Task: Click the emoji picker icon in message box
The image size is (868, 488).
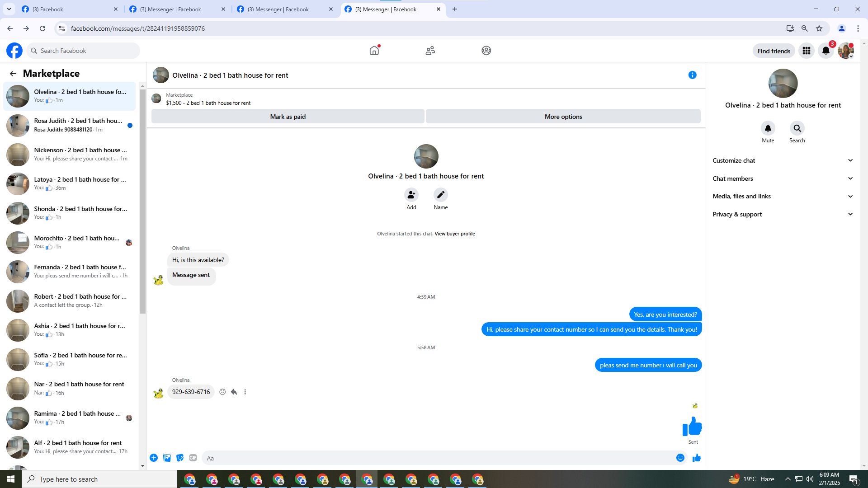Action: pos(680,458)
